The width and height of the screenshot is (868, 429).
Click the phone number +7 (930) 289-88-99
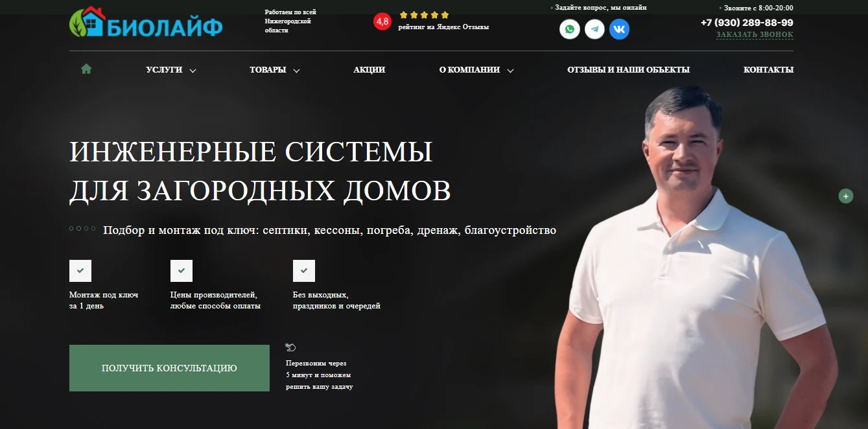coord(747,23)
